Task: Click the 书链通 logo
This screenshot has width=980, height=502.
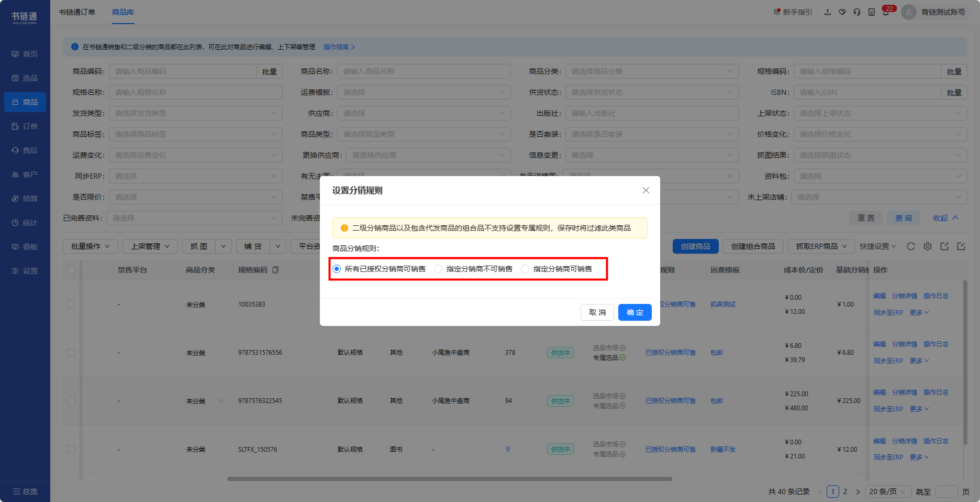Action: (x=25, y=18)
